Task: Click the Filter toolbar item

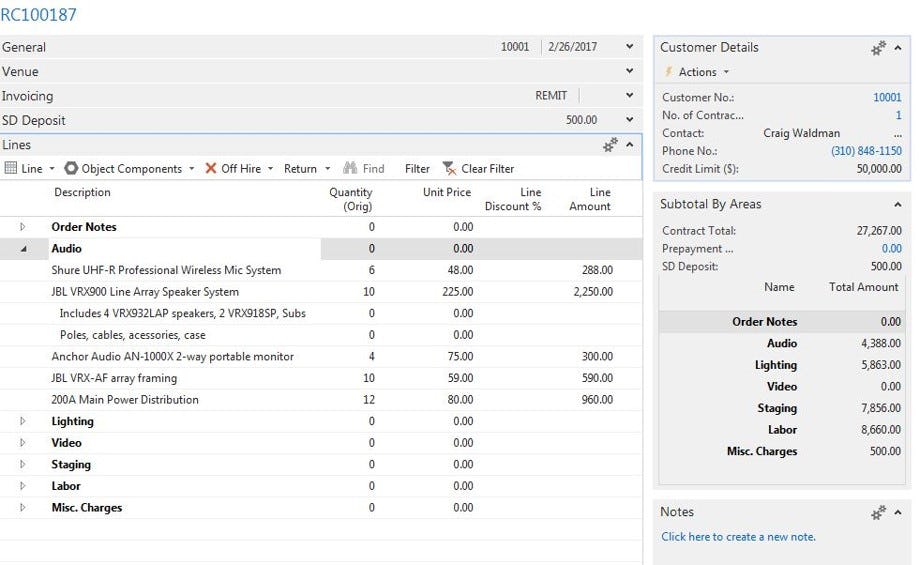Action: 417,169
